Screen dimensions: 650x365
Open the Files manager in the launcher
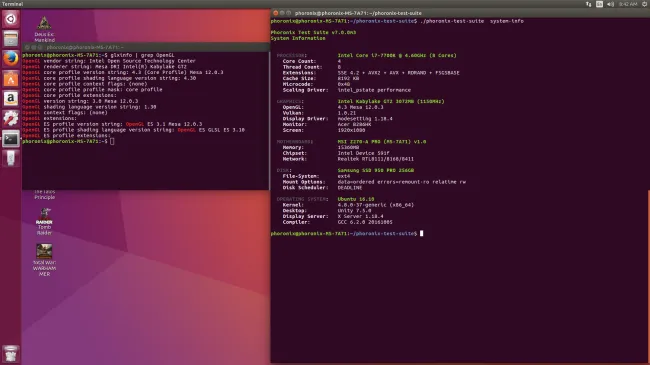point(11,39)
